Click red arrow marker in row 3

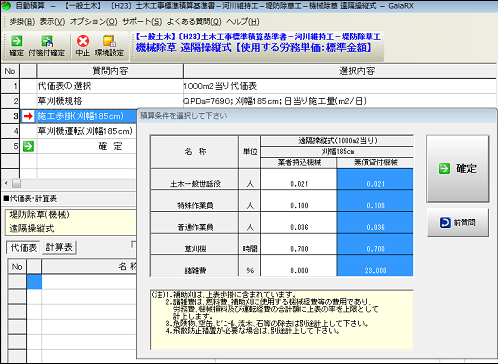pyautogui.click(x=28, y=116)
